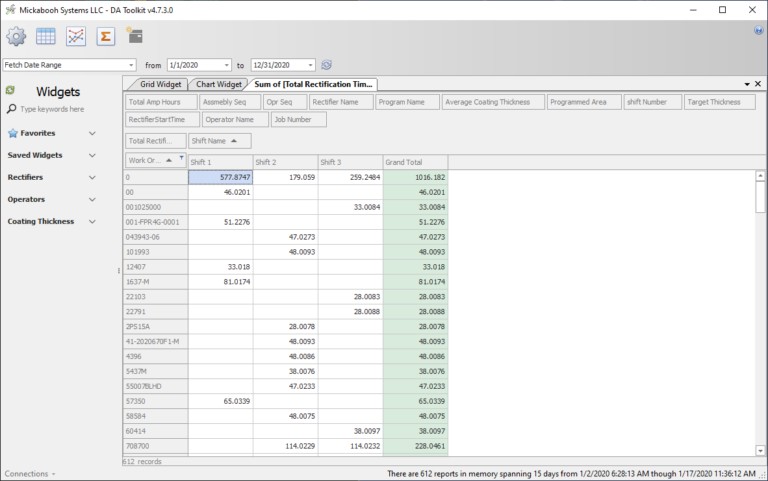The width and height of the screenshot is (768, 481).
Task: Expand the Rectifiers section
Action: click(92, 177)
